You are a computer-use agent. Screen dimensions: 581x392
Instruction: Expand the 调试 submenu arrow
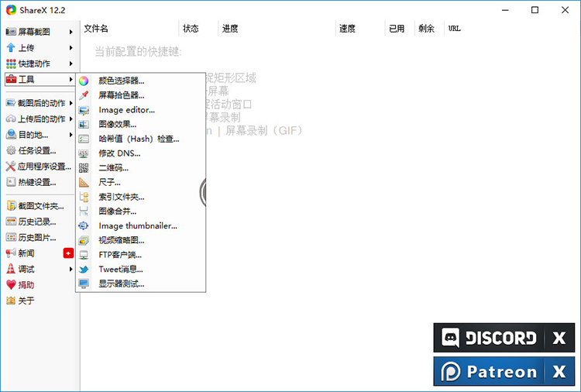click(71, 269)
